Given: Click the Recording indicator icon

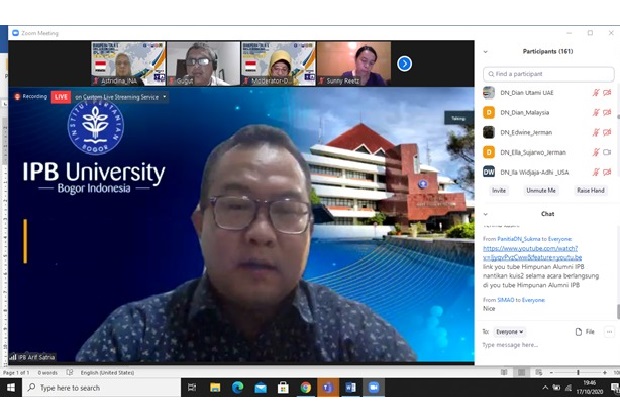Looking at the screenshot, I should point(17,97).
